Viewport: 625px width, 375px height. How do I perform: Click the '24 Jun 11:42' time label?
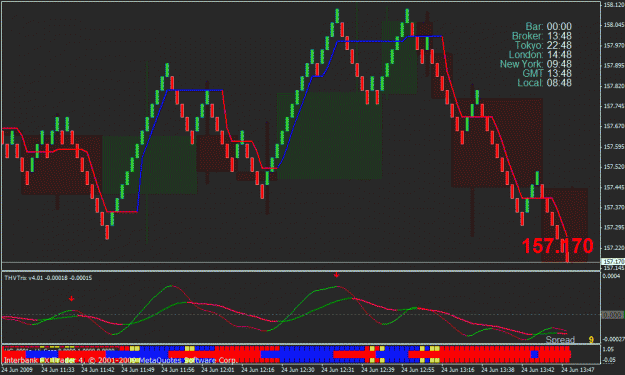tap(98, 370)
